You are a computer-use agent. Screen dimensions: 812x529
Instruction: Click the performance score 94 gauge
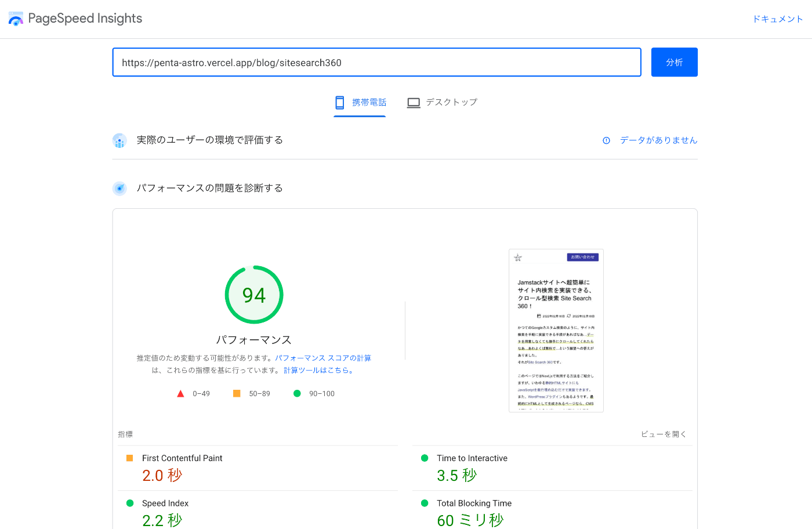click(x=254, y=295)
